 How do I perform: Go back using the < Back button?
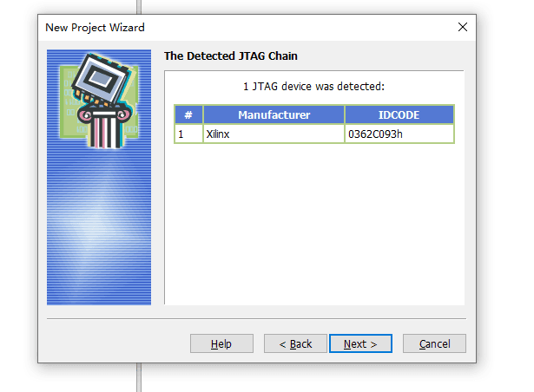295,343
